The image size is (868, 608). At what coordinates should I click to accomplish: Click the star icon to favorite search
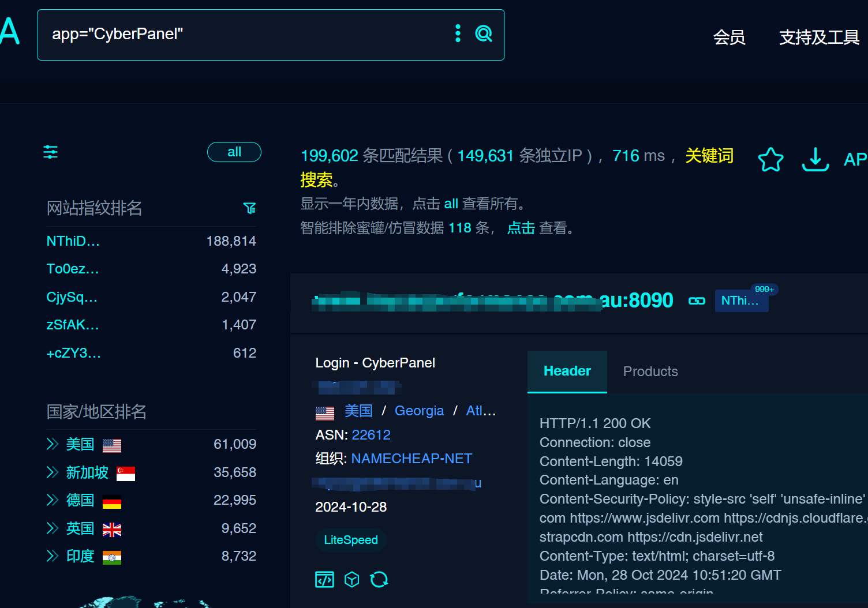[x=770, y=159]
